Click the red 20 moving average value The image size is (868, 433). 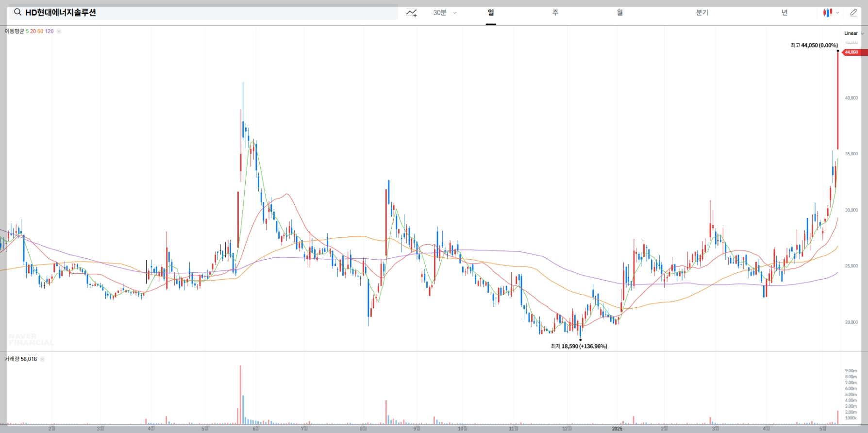(33, 31)
